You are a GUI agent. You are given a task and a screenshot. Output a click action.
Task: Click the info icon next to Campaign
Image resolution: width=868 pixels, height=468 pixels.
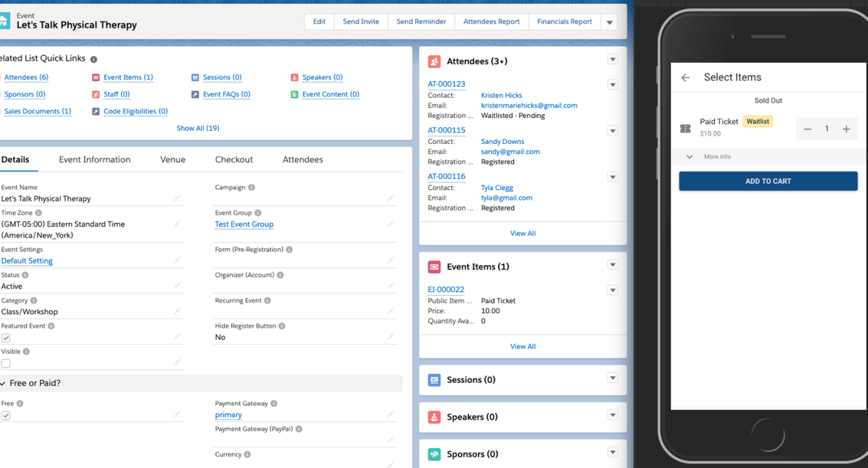251,187
